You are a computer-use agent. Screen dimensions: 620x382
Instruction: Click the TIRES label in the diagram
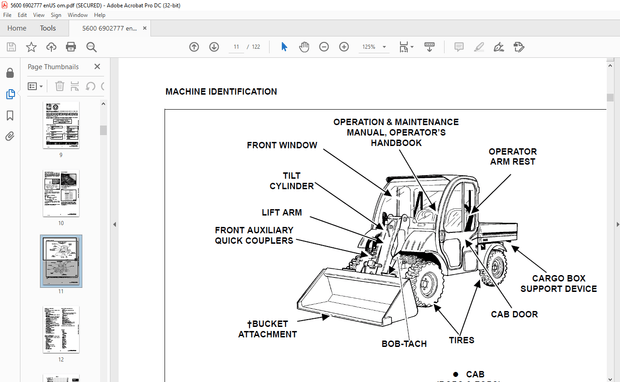[x=461, y=340]
